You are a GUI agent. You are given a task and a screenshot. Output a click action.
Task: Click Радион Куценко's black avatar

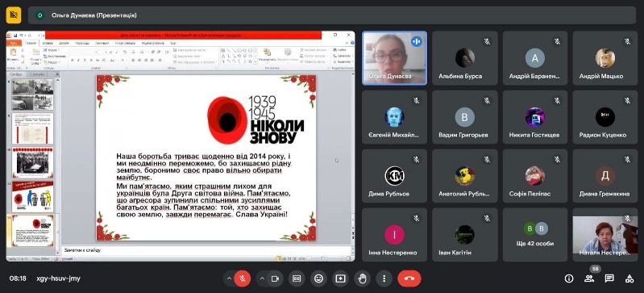[605, 117]
